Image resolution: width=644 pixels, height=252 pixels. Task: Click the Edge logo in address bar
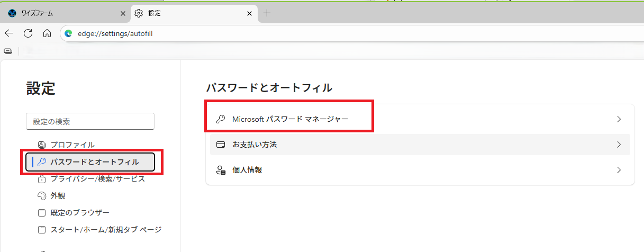click(68, 33)
